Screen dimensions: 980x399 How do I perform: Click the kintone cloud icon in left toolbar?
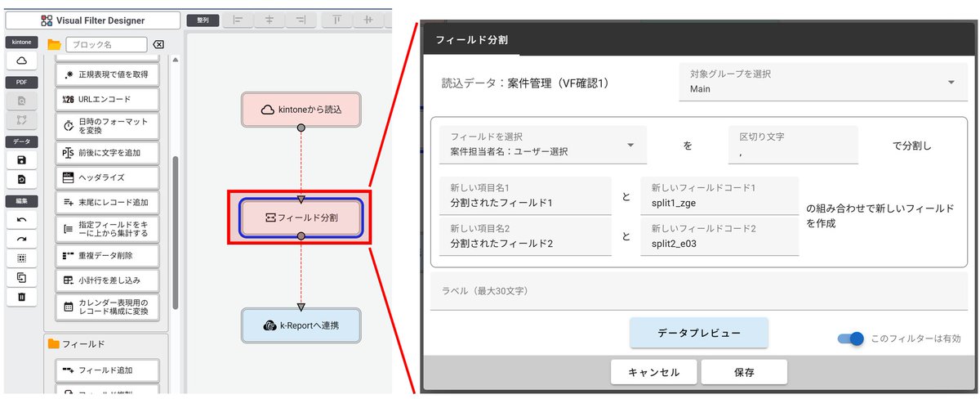21,61
